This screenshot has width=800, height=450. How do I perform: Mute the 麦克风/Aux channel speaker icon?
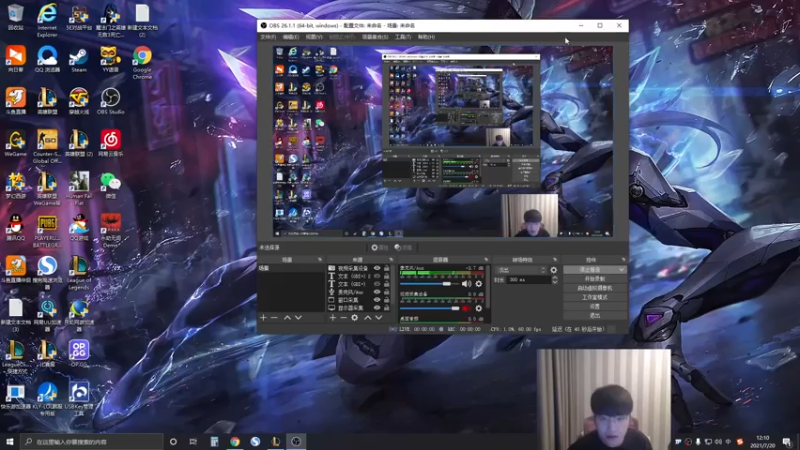[x=466, y=284]
